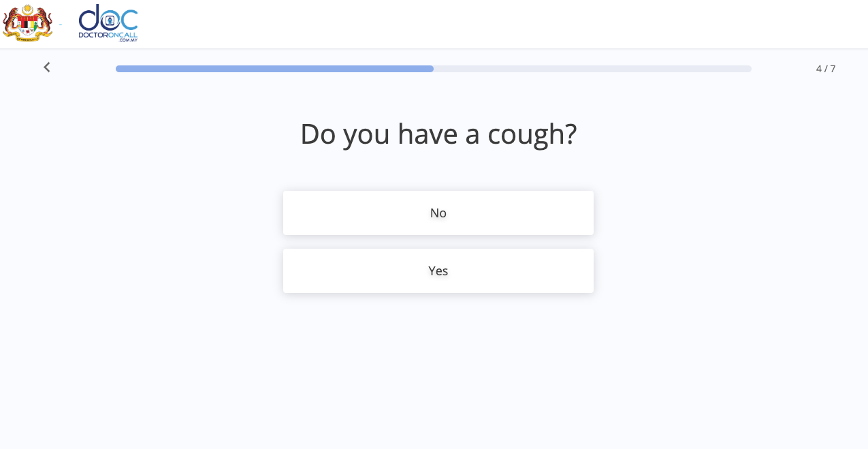Click the filled blue part of the progress bar
The image size is (868, 449).
tap(274, 69)
